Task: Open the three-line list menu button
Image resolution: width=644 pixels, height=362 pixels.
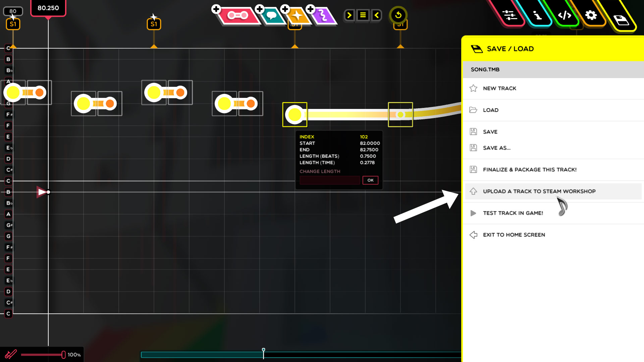Action: pyautogui.click(x=363, y=15)
